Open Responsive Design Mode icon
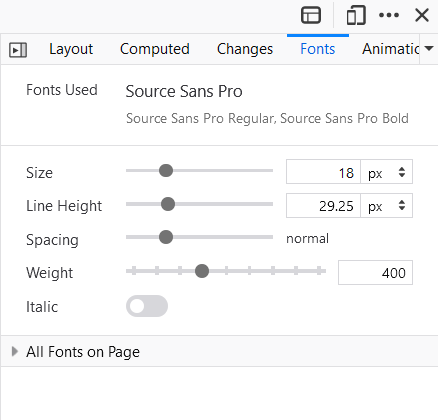438x420 pixels. coord(356,15)
